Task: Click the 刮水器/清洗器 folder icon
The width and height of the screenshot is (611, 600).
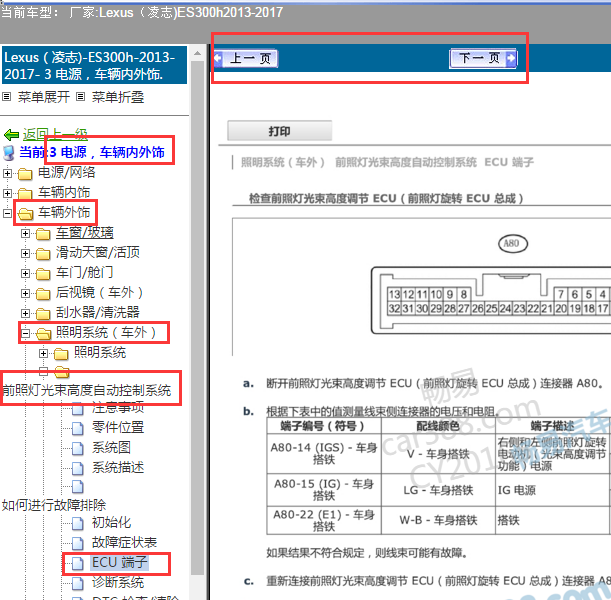Action: pos(43,314)
